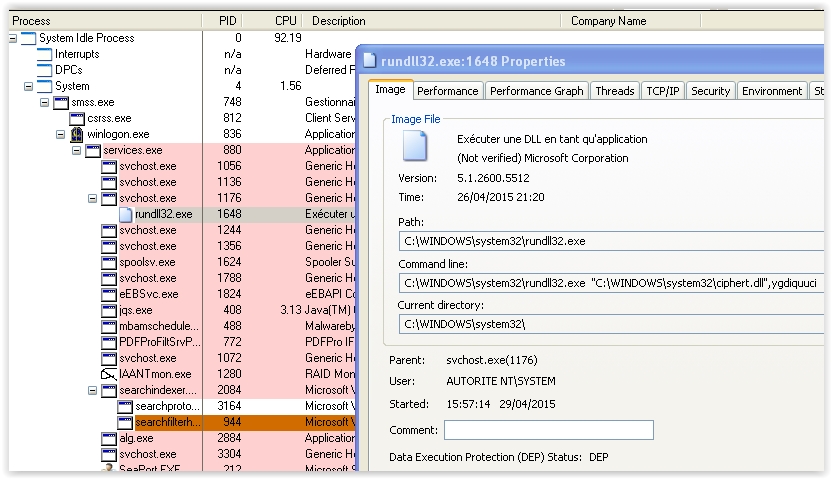The width and height of the screenshot is (832, 479).
Task: Click the version text '5.1.2600.5512'
Action: [493, 178]
